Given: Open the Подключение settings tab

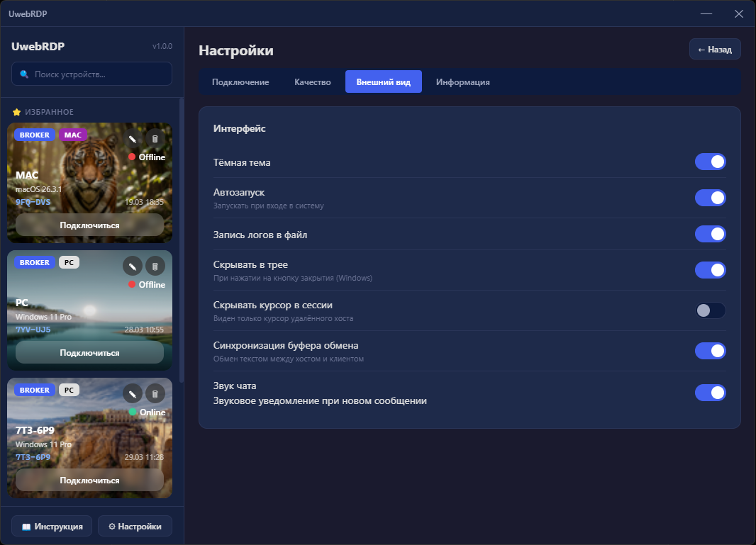Looking at the screenshot, I should coord(240,82).
